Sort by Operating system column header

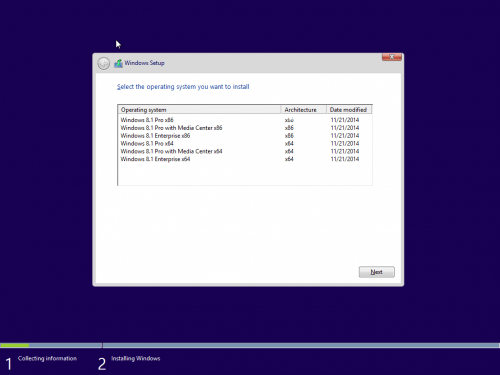[x=199, y=110]
